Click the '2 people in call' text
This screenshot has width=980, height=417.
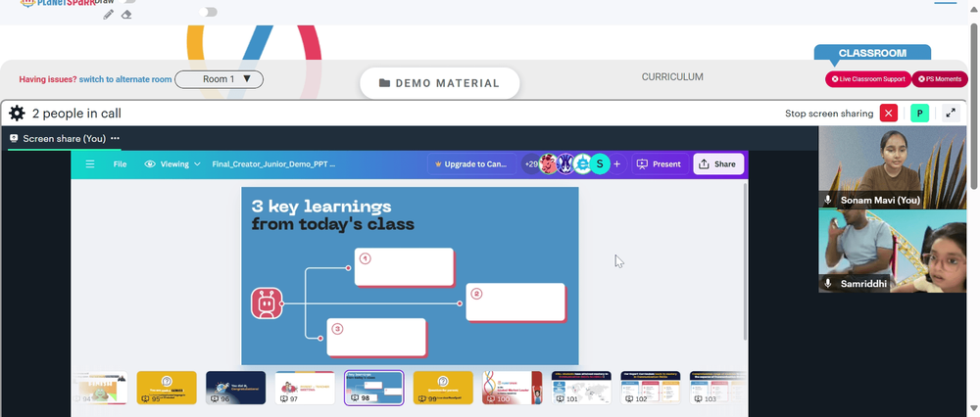[x=76, y=113]
